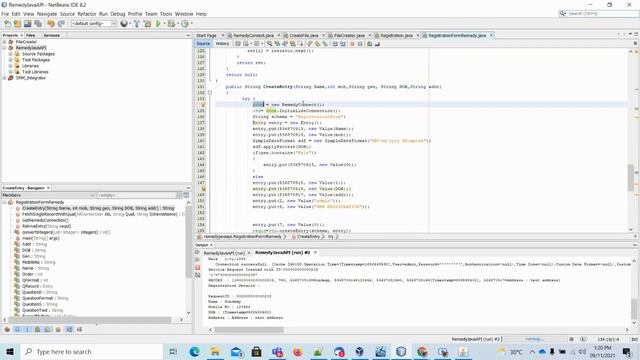This screenshot has height=360, width=640.
Task: Click the Last Edit icon in editor toolbar
Action: pos(238,44)
